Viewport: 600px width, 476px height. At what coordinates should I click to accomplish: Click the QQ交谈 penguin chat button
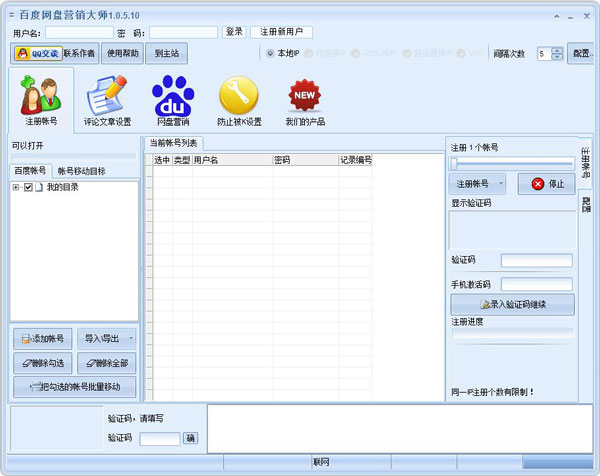coord(38,53)
